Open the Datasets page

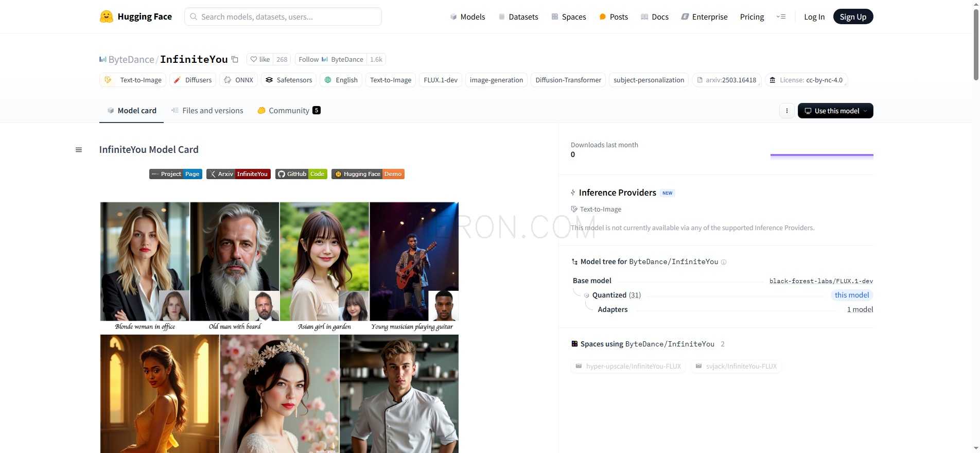[518, 16]
